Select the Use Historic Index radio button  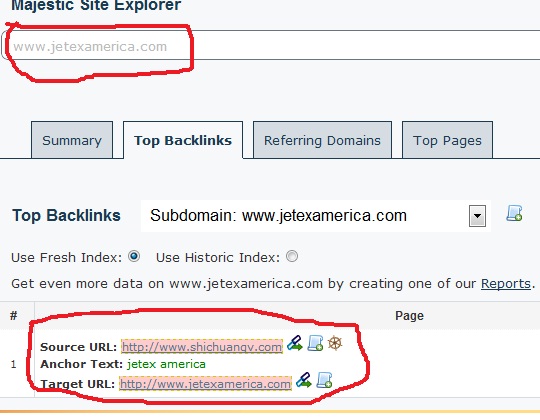tap(292, 256)
